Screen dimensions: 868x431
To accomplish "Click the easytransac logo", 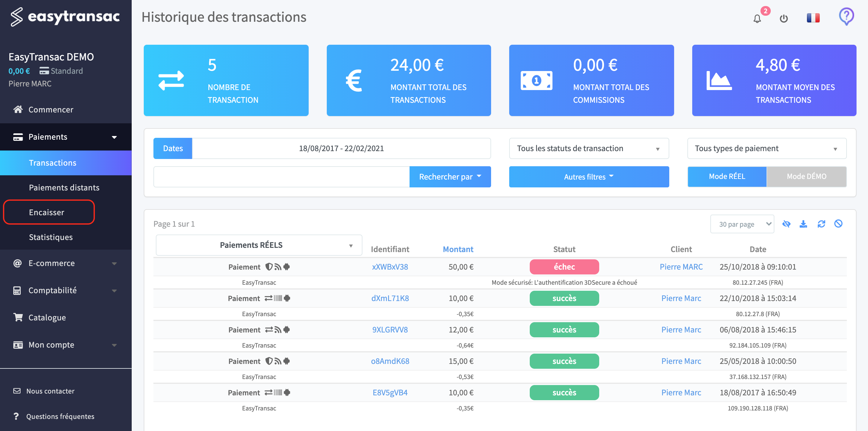I will [65, 17].
